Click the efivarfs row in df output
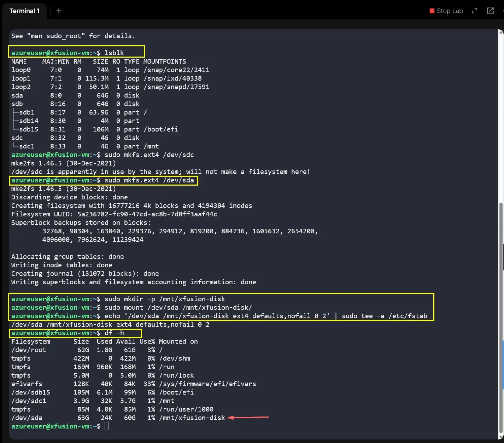The width and height of the screenshot is (504, 443). click(134, 384)
